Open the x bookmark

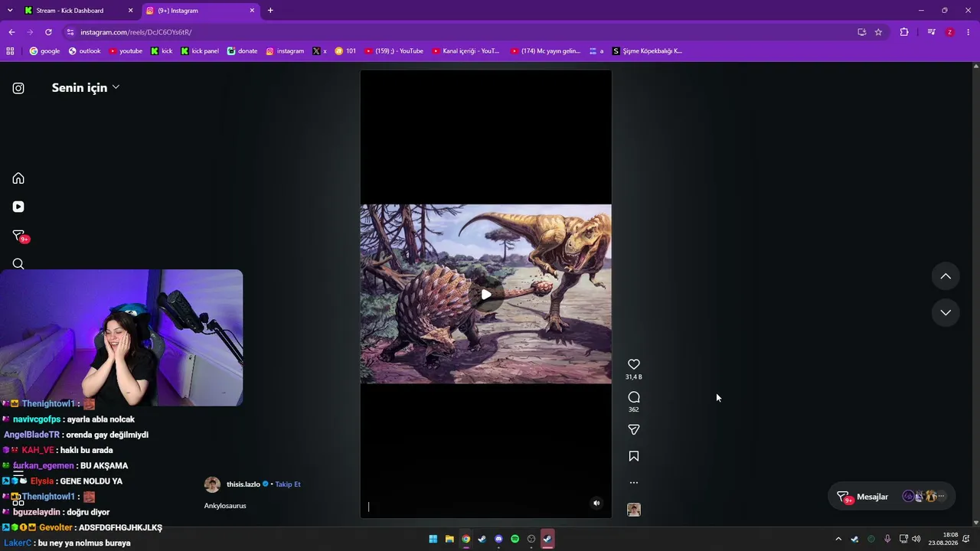[x=319, y=51]
